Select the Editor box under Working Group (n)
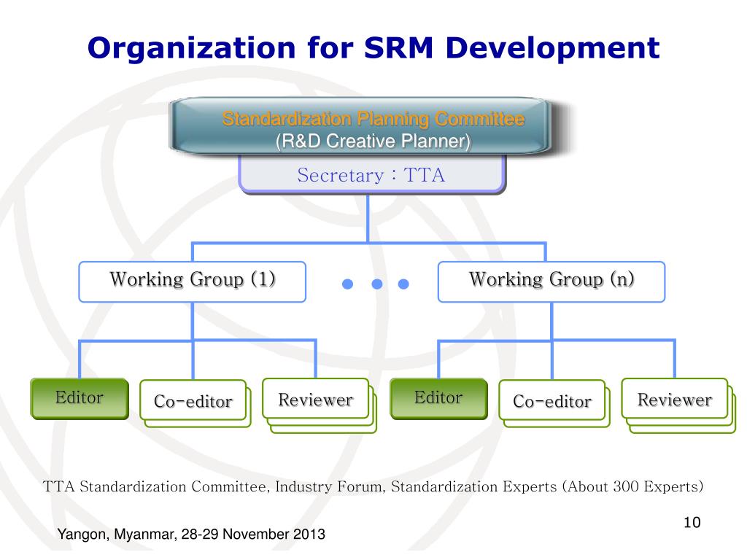This screenshot has height=560, width=747. coord(438,399)
